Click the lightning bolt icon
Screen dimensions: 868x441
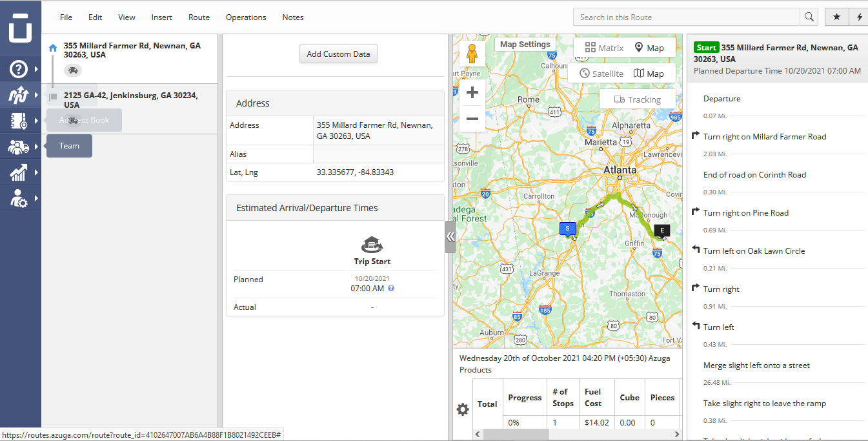(859, 17)
